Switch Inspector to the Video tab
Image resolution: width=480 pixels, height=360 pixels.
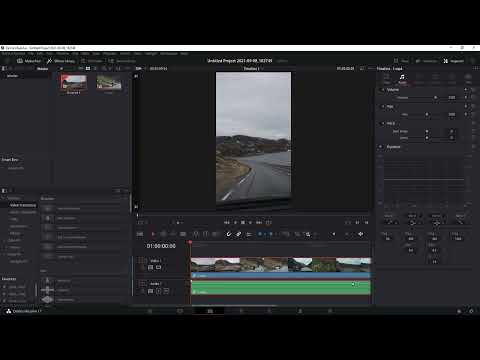pyautogui.click(x=387, y=79)
